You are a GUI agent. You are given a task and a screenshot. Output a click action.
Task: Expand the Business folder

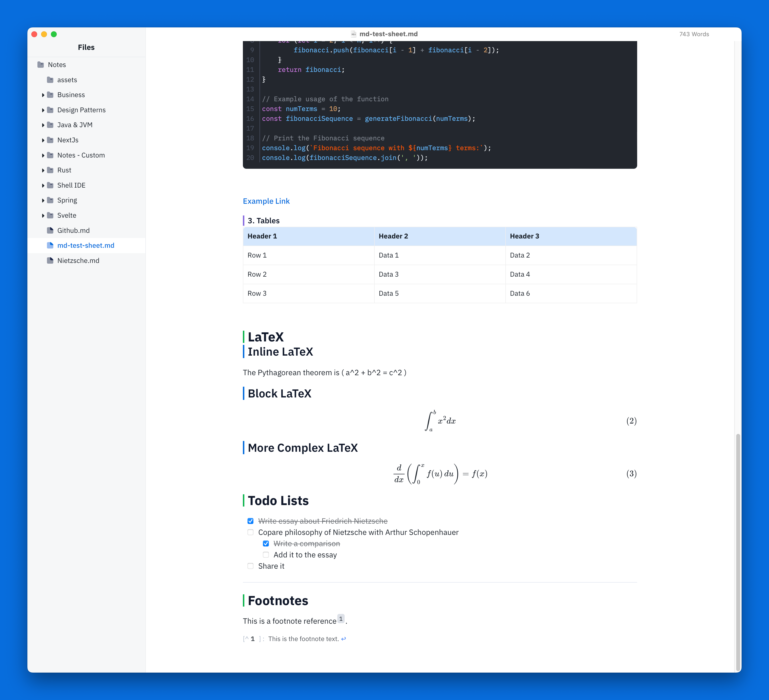pos(43,95)
